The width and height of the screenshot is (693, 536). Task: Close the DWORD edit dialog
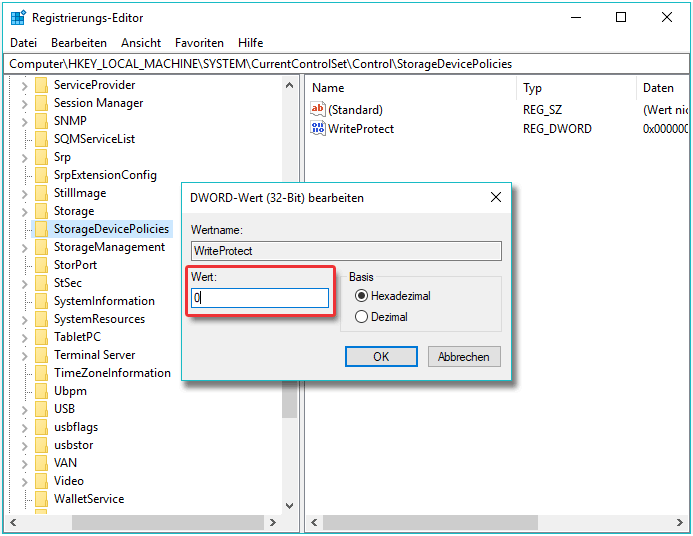[496, 198]
